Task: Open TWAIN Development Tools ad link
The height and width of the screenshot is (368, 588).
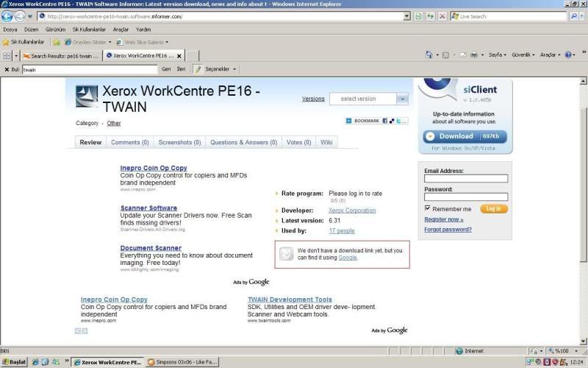Action: 290,300
